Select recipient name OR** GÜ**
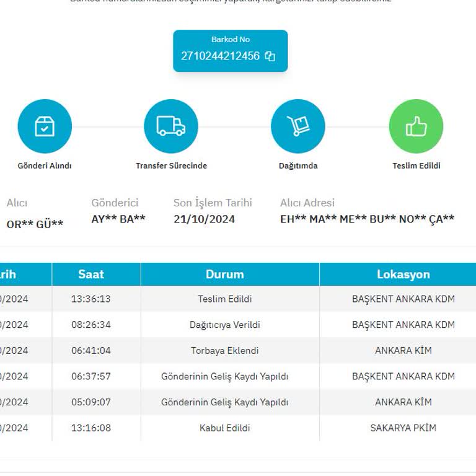 click(x=35, y=224)
